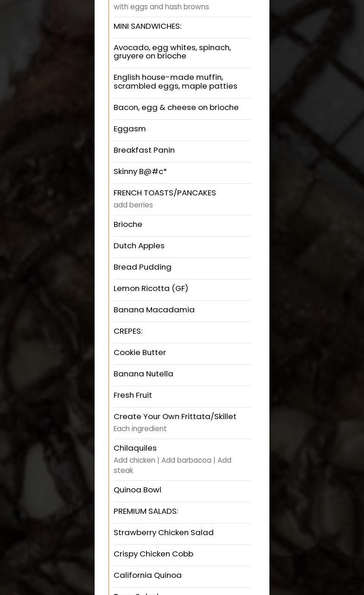
Task: Click Bacon, egg & cheese on brioche
Action: (176, 108)
